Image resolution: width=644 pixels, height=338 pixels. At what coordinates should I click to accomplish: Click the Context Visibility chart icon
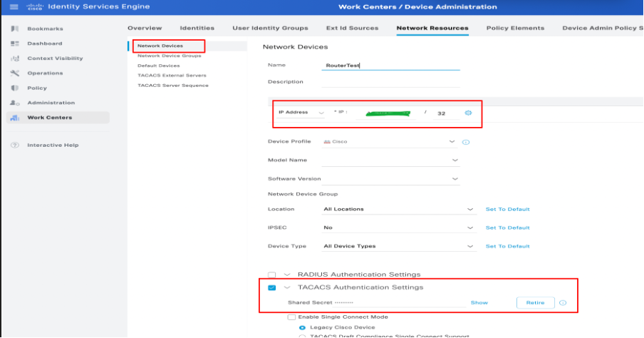pyautogui.click(x=15, y=58)
